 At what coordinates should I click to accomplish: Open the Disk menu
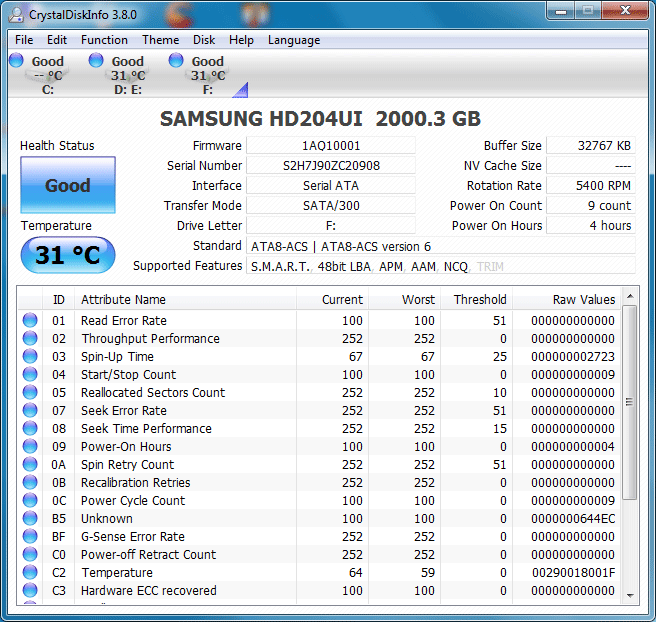coord(204,40)
